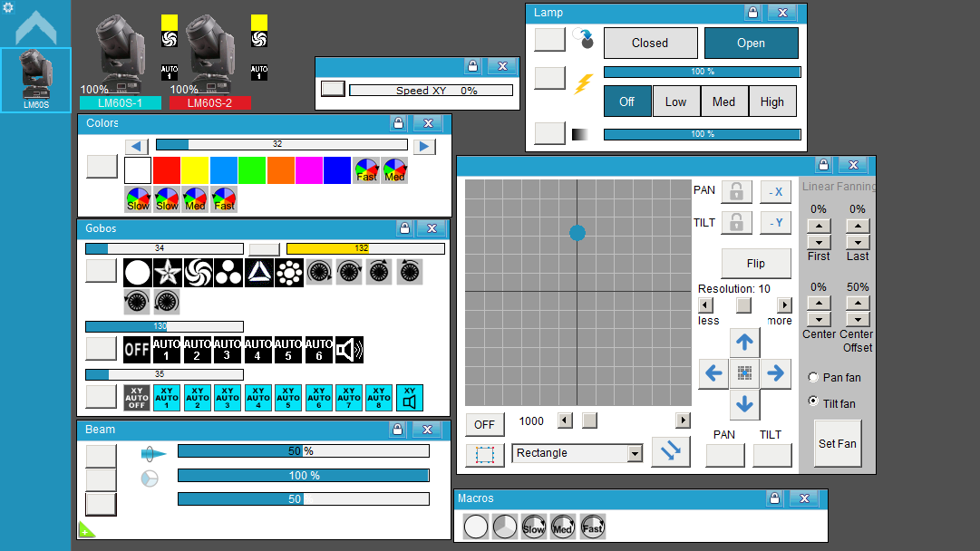Pick the white color swatch

tap(138, 170)
